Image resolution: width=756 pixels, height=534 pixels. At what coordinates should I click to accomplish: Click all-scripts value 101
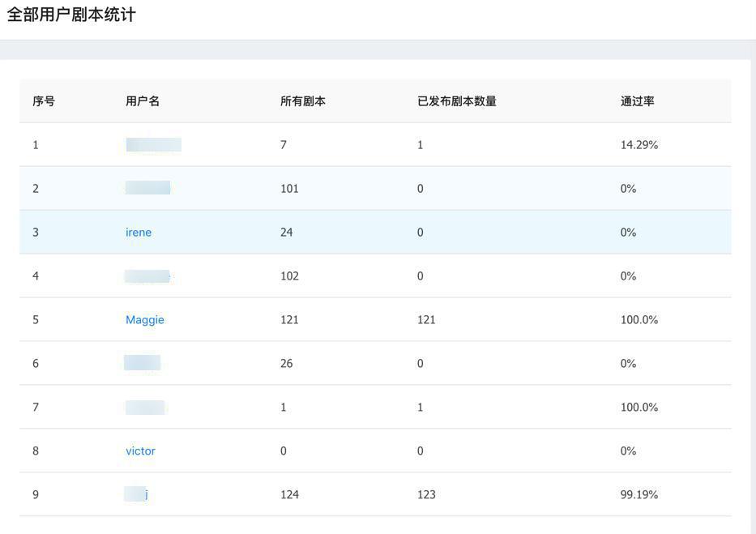point(289,189)
